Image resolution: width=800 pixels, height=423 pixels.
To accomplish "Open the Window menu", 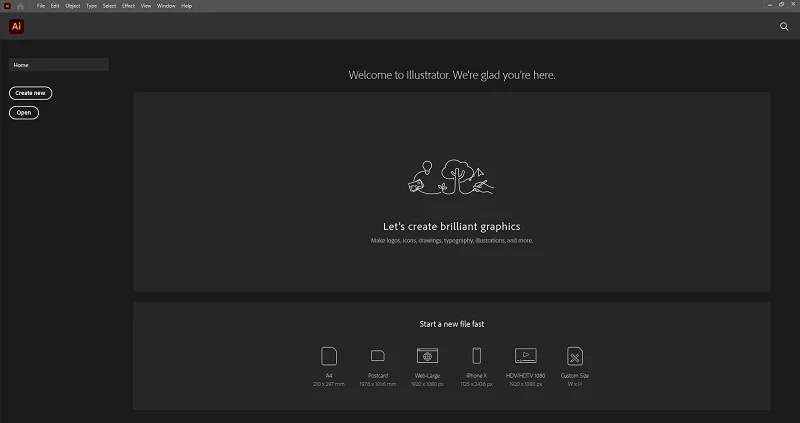I will (166, 6).
